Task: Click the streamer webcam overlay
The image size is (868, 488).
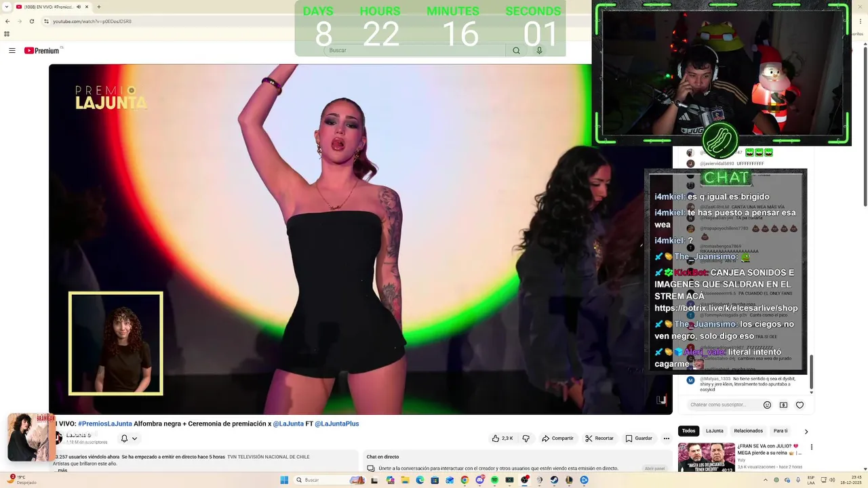Action: [x=722, y=73]
